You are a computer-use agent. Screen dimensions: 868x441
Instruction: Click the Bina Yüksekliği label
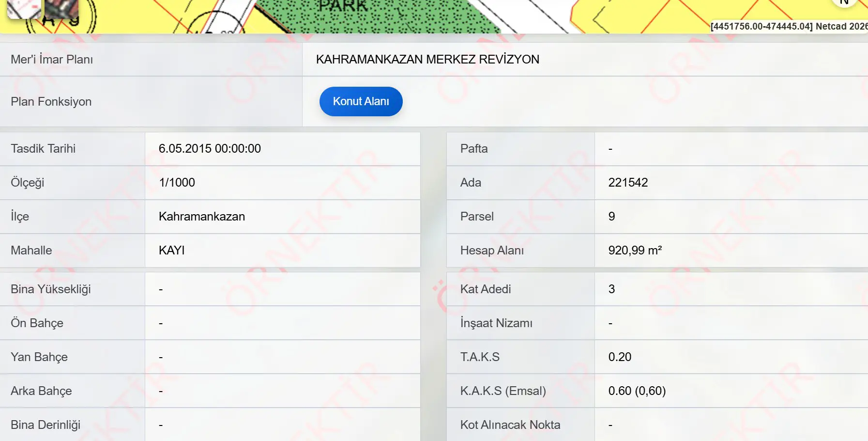click(51, 289)
